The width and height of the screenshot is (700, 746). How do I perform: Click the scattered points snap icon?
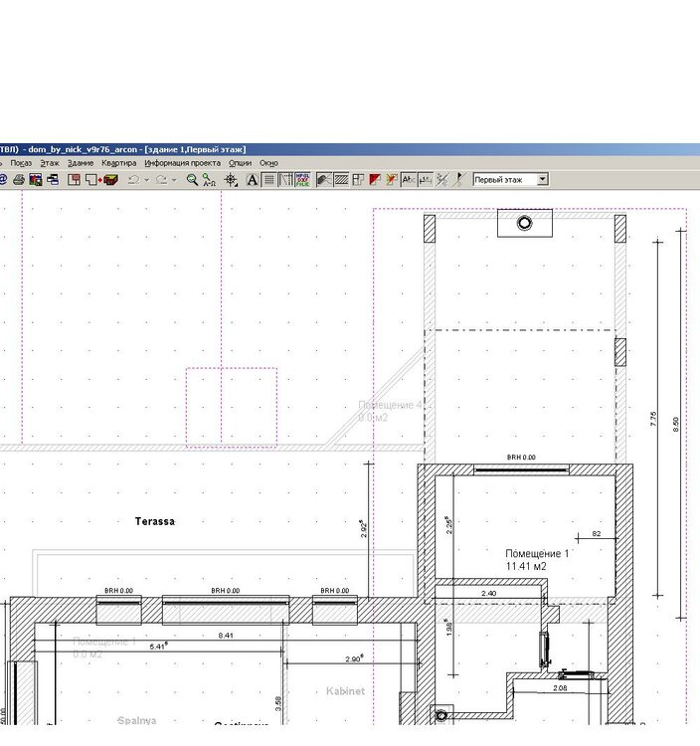(x=442, y=180)
